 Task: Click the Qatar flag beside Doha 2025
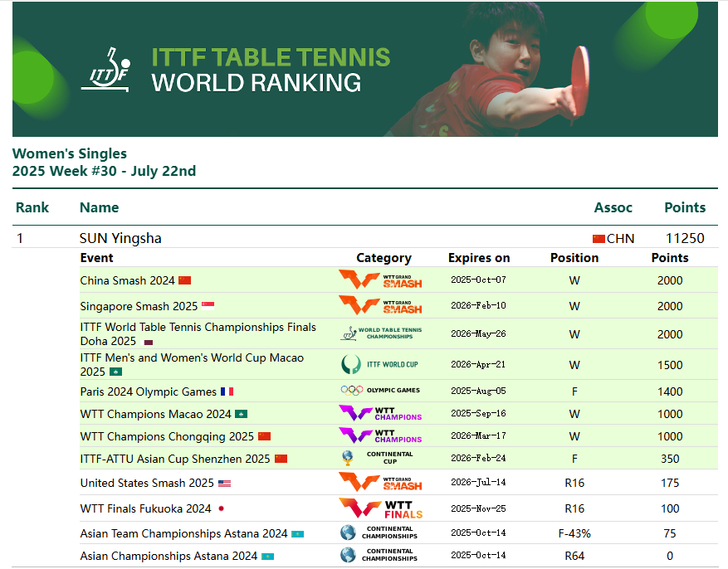coord(149,343)
